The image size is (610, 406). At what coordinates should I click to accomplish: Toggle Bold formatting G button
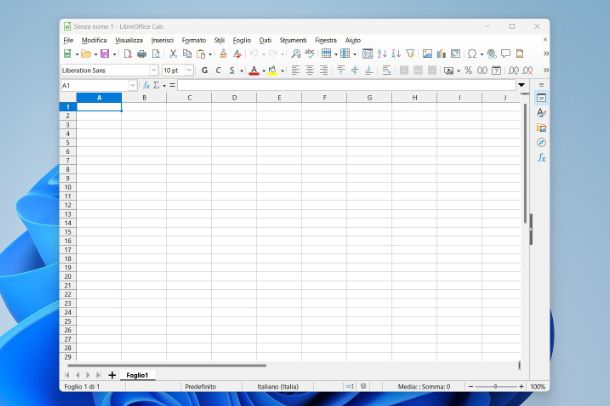(x=204, y=71)
